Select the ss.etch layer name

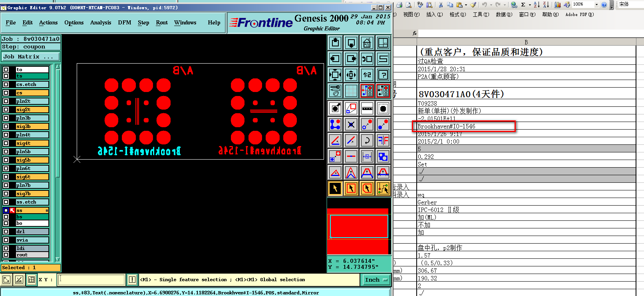32,202
